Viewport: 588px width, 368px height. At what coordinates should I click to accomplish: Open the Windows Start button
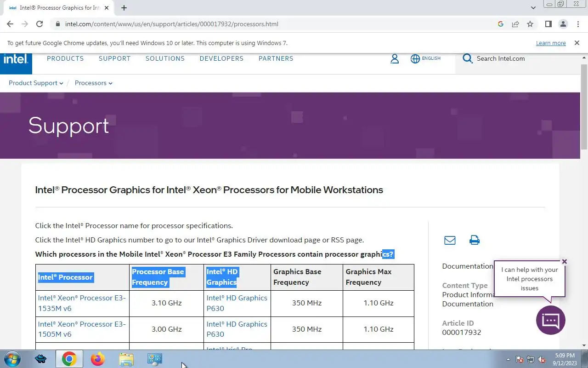11,359
